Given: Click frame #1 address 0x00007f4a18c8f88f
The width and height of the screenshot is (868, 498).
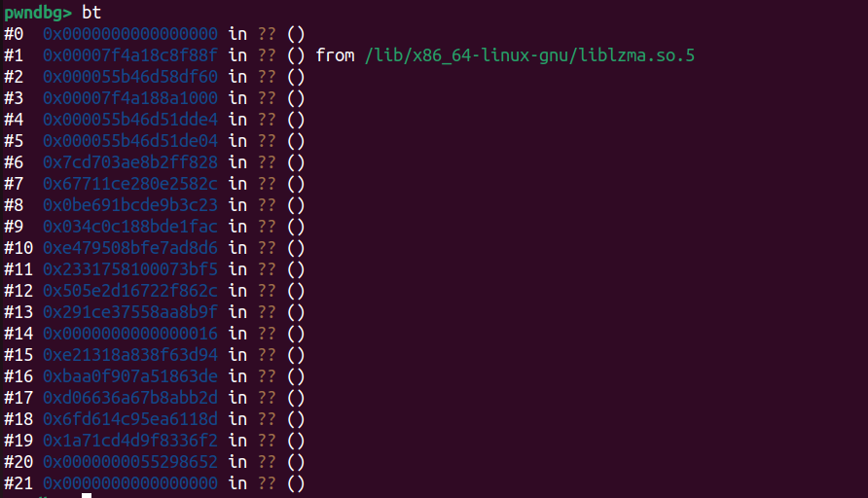Looking at the screenshot, I should [x=130, y=55].
